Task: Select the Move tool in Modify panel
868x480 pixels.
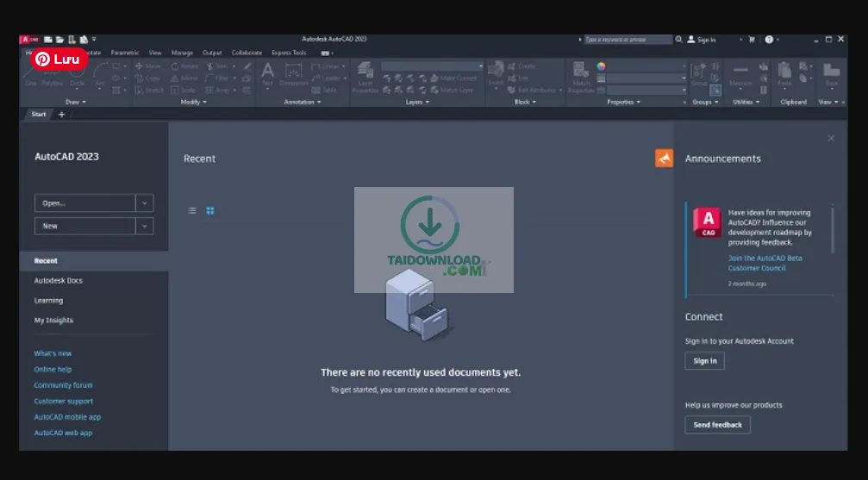Action: [x=147, y=65]
